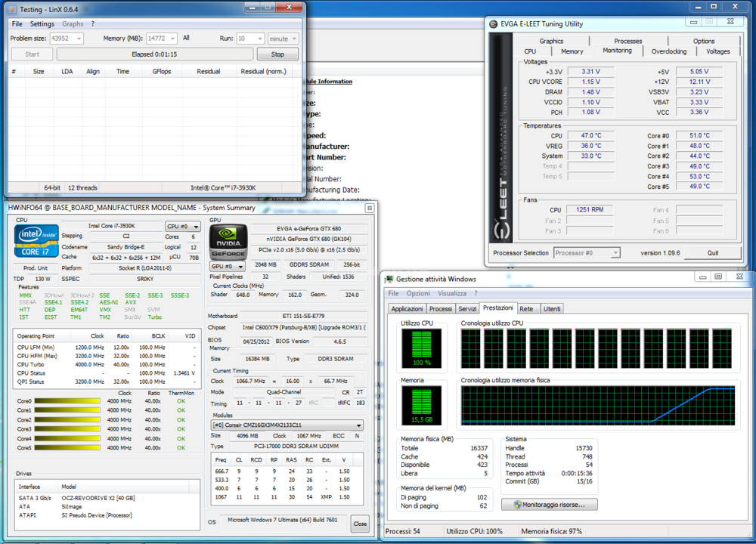Click the Gestione attività Windows title icon
The width and height of the screenshot is (756, 544).
click(x=389, y=279)
